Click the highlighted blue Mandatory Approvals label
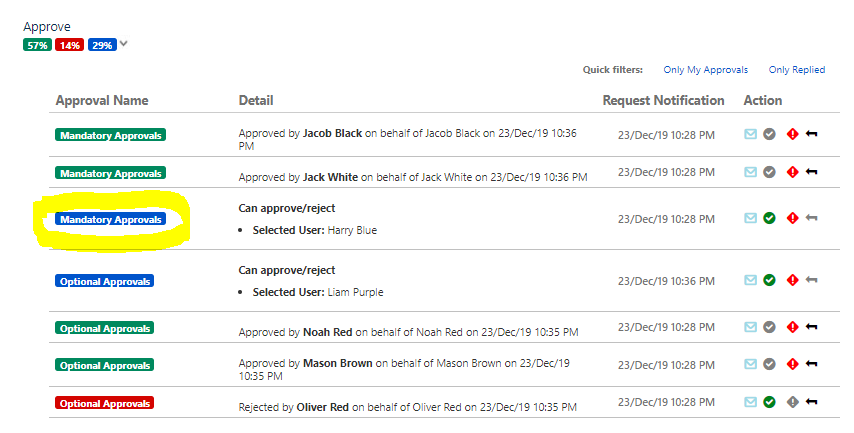854x433 pixels. click(x=110, y=219)
